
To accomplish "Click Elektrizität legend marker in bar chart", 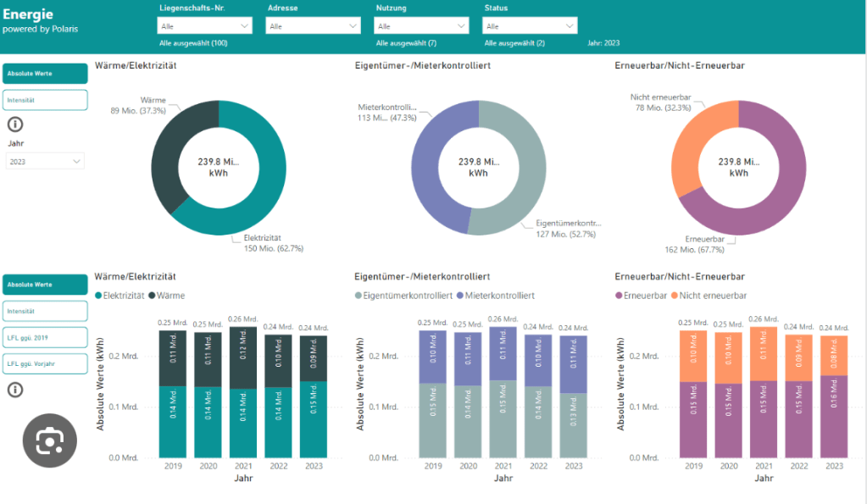I will (99, 296).
